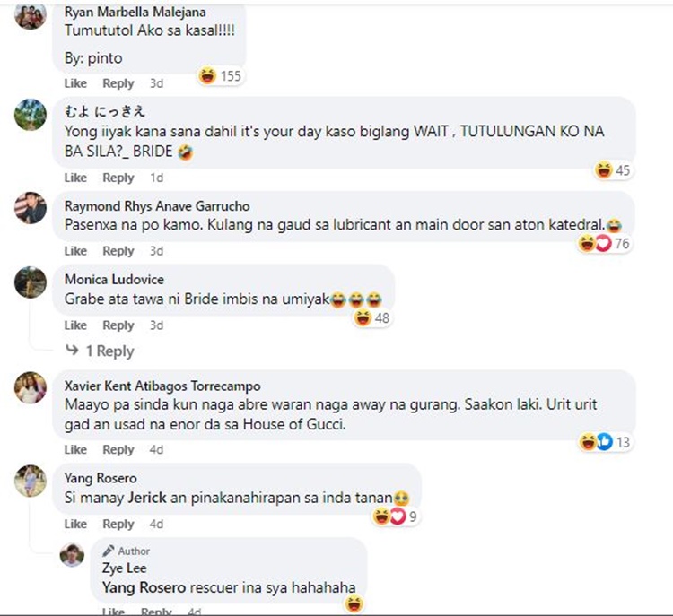The image size is (673, 616).
Task: Click the tagged name Jerick in the comment
Action: click(x=147, y=498)
